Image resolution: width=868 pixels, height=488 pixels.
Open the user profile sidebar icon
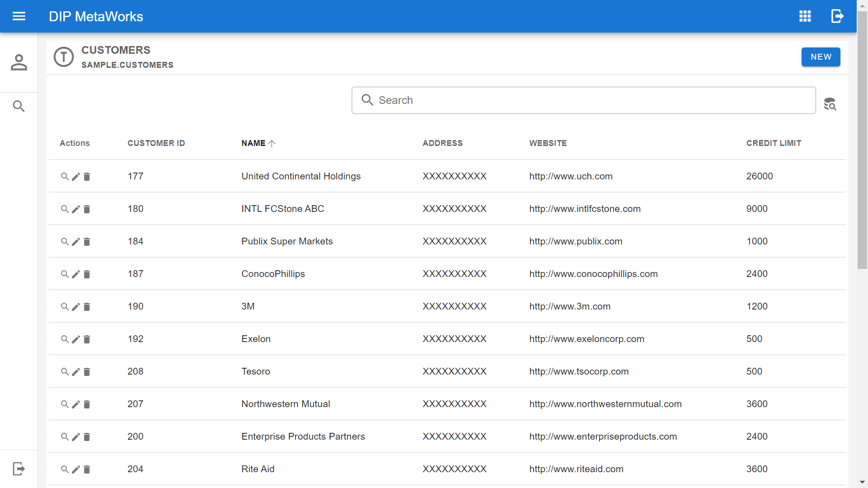point(19,62)
